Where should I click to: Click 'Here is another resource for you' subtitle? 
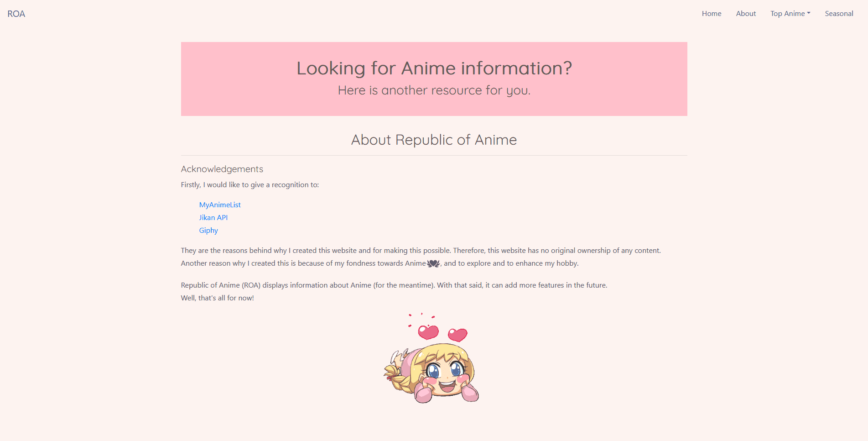[x=434, y=90]
